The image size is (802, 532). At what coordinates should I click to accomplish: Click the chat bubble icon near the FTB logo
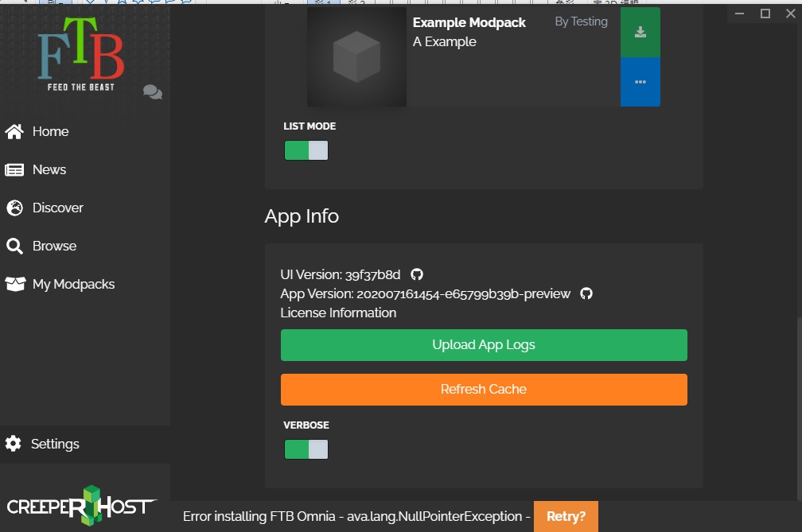[151, 91]
